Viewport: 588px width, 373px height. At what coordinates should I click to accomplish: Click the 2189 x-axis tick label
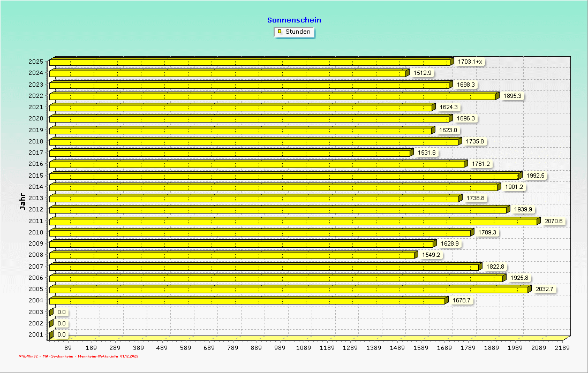click(562, 347)
